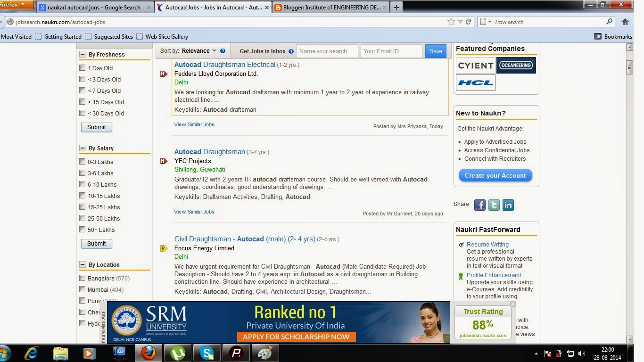Tick the Bangalore location checkbox

[83, 278]
